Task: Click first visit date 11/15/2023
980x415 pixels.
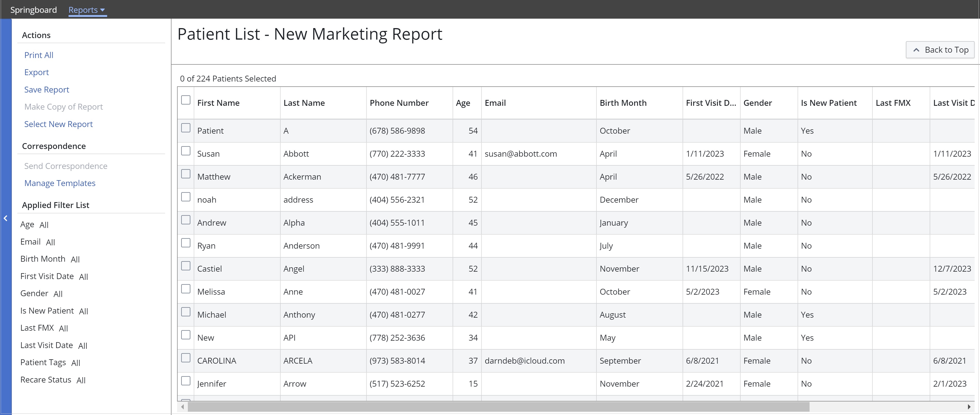Action: pyautogui.click(x=707, y=269)
